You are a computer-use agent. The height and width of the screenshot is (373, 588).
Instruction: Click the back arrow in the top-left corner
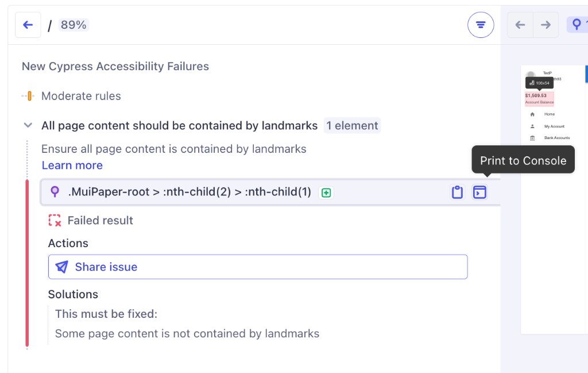pyautogui.click(x=28, y=25)
